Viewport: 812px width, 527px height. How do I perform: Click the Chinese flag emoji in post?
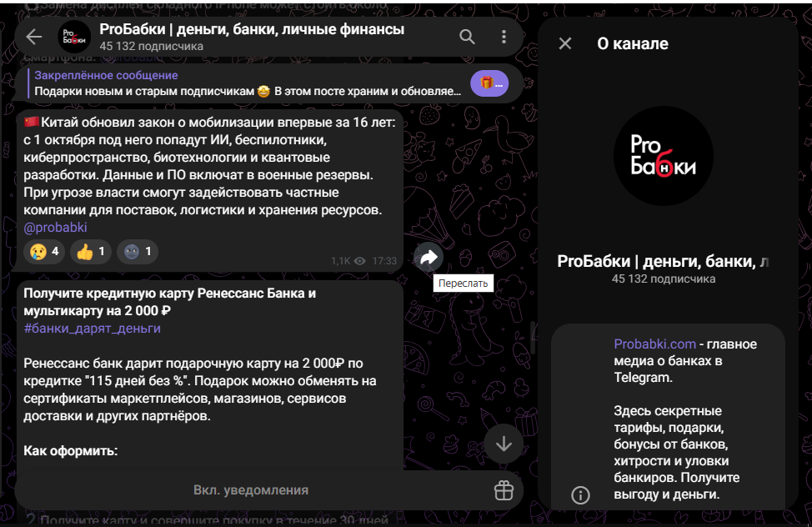32,123
